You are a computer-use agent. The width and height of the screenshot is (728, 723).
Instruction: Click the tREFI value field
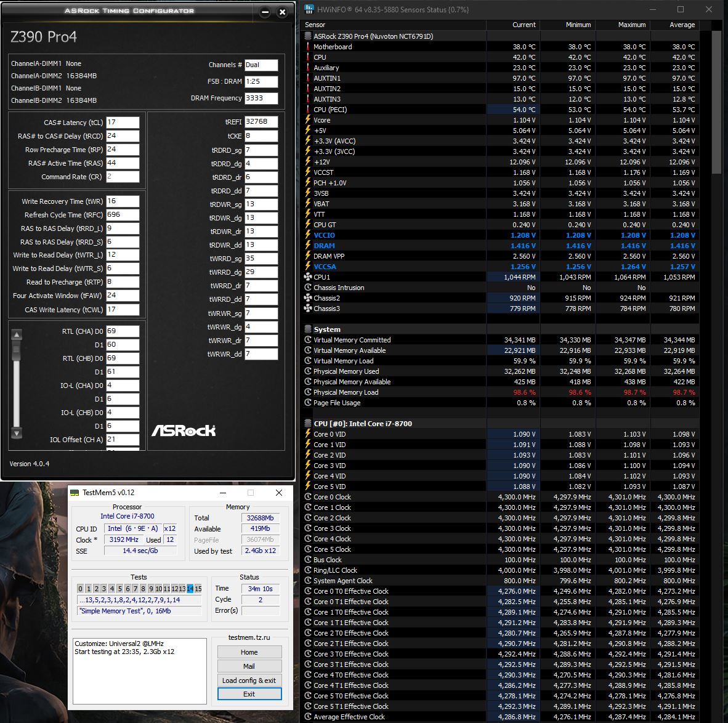(x=261, y=122)
